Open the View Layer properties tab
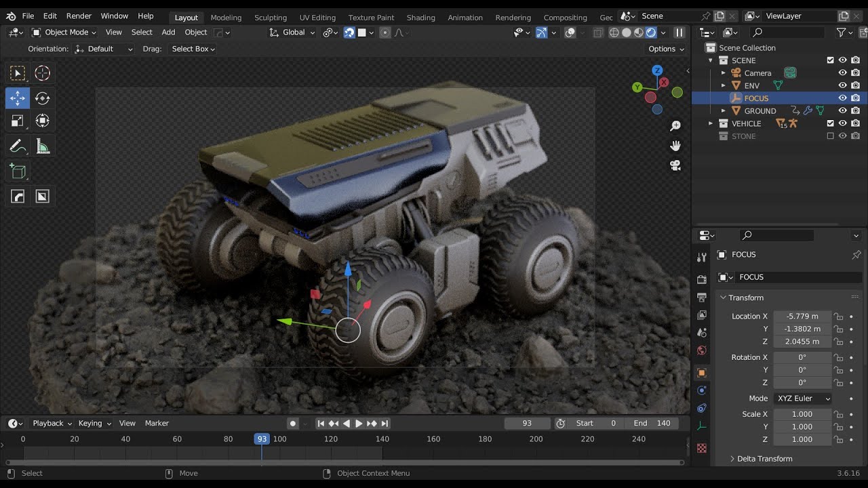The image size is (868, 488). (702, 315)
